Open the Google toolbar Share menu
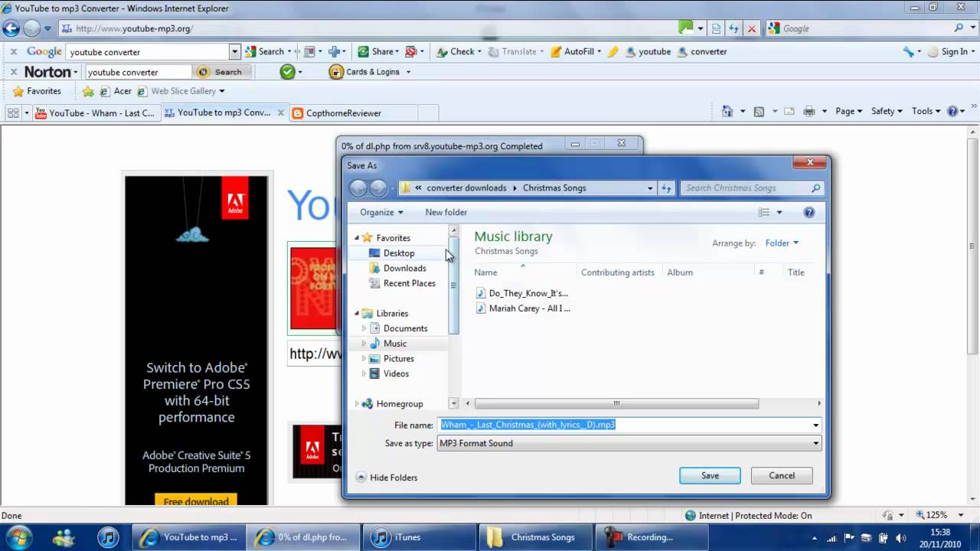Viewport: 980px width, 551px height. [380, 51]
